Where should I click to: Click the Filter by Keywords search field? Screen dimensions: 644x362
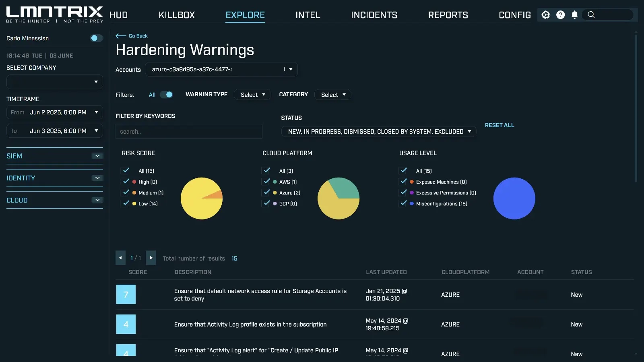[x=189, y=131]
